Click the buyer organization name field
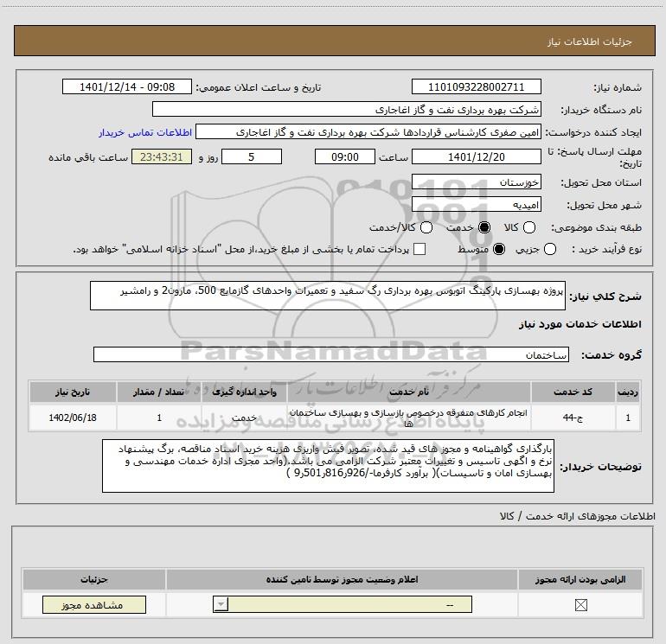 [347, 110]
